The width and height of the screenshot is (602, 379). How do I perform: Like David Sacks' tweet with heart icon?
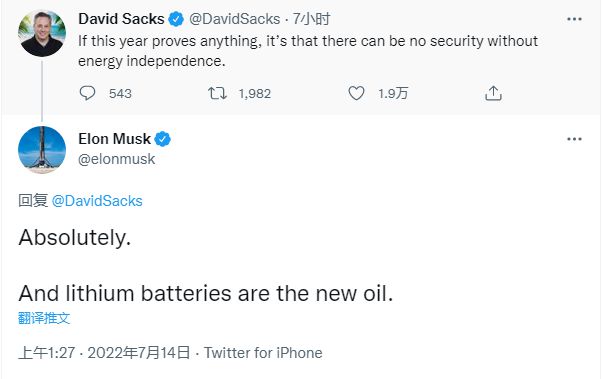(356, 93)
